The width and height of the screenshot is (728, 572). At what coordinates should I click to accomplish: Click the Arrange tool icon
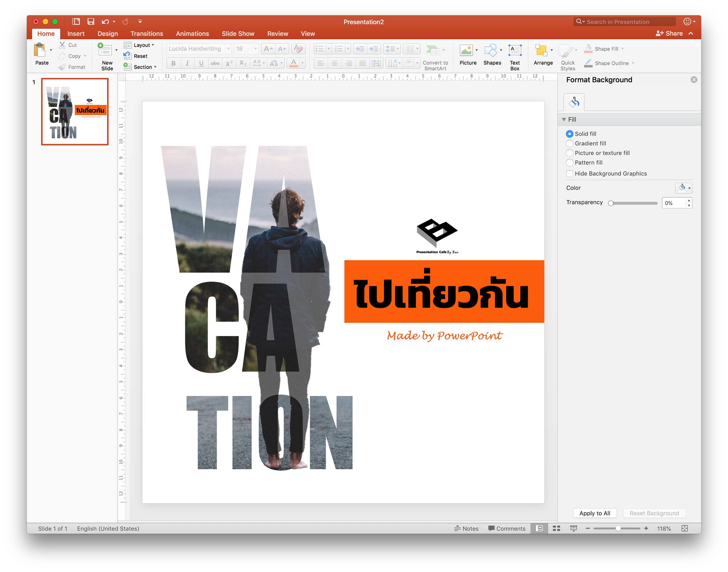point(541,51)
